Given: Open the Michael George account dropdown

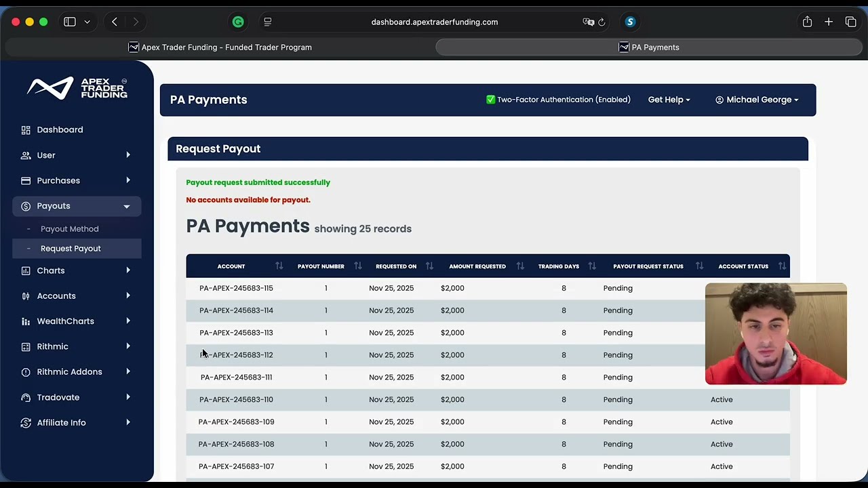Looking at the screenshot, I should pos(757,100).
